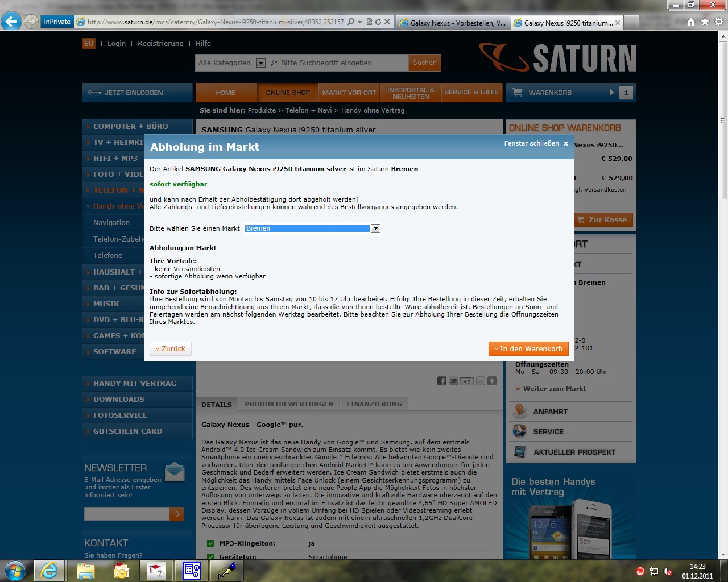This screenshot has height=582, width=728.
Task: Open the ONLINE SHOP navigation tab
Action: (x=288, y=92)
